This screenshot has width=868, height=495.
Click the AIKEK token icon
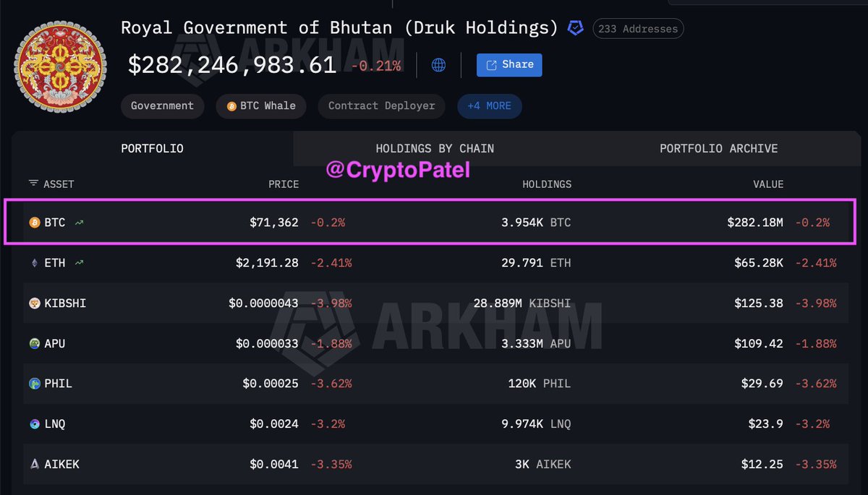pos(34,465)
